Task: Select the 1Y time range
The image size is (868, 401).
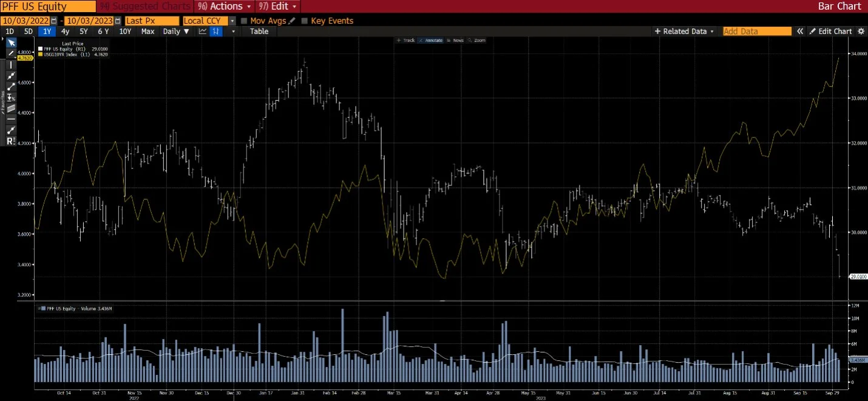Action: 47,32
